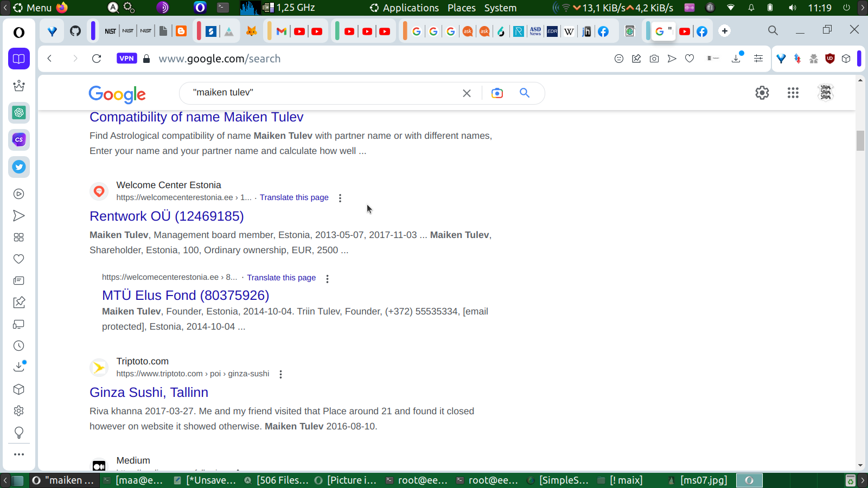This screenshot has height=488, width=868.
Task: Open the volume control in the system tray
Action: click(x=793, y=8)
